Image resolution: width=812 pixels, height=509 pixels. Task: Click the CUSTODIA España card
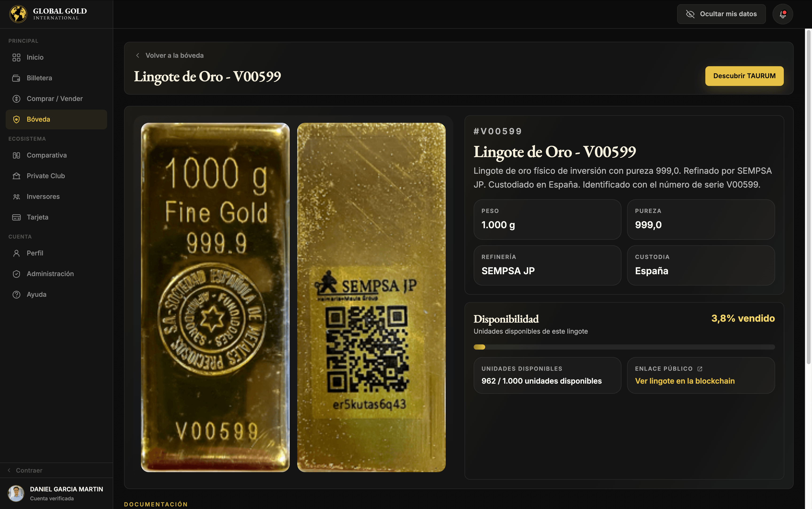[x=701, y=266]
